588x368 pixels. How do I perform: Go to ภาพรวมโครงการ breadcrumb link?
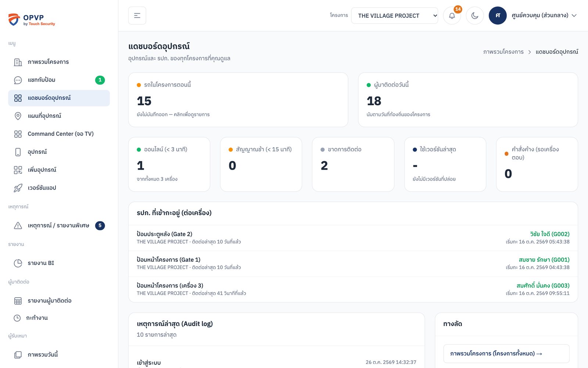pos(503,52)
